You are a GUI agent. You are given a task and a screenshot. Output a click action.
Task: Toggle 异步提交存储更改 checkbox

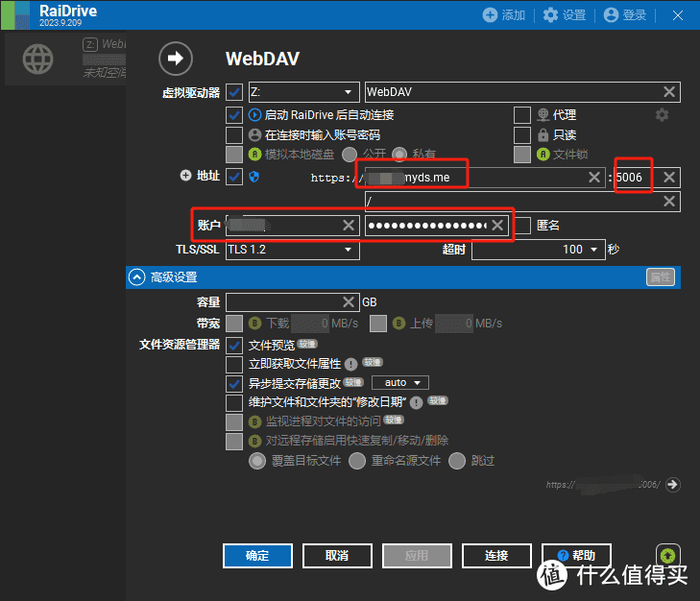[x=234, y=384]
